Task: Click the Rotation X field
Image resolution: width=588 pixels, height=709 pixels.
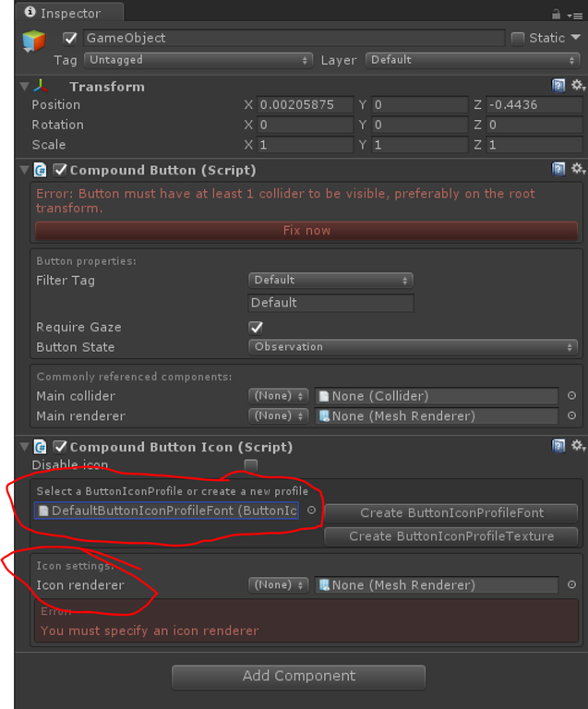Action: tap(306, 125)
